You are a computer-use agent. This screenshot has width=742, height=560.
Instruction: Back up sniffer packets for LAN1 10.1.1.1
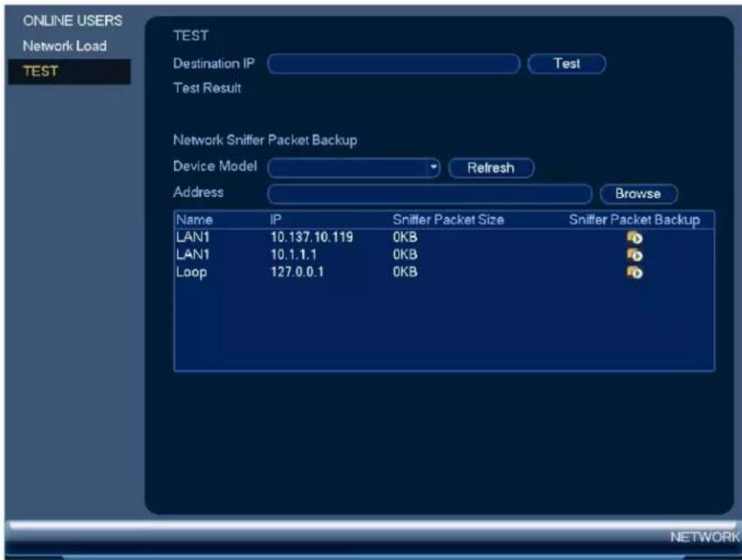634,255
